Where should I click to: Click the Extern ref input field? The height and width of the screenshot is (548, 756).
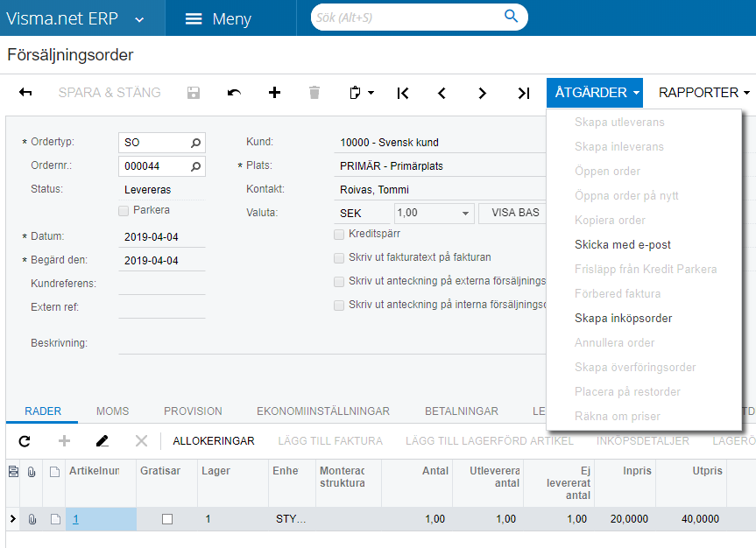coord(162,307)
